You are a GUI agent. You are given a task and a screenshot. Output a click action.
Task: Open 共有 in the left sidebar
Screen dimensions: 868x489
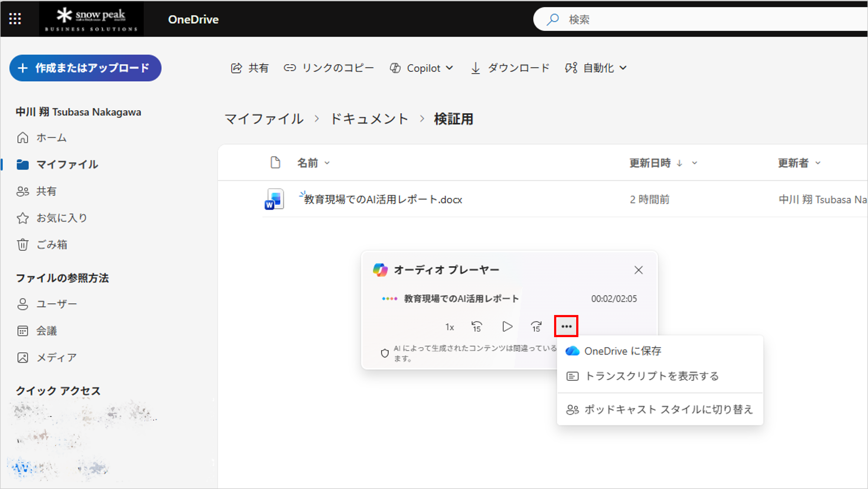(x=37, y=191)
